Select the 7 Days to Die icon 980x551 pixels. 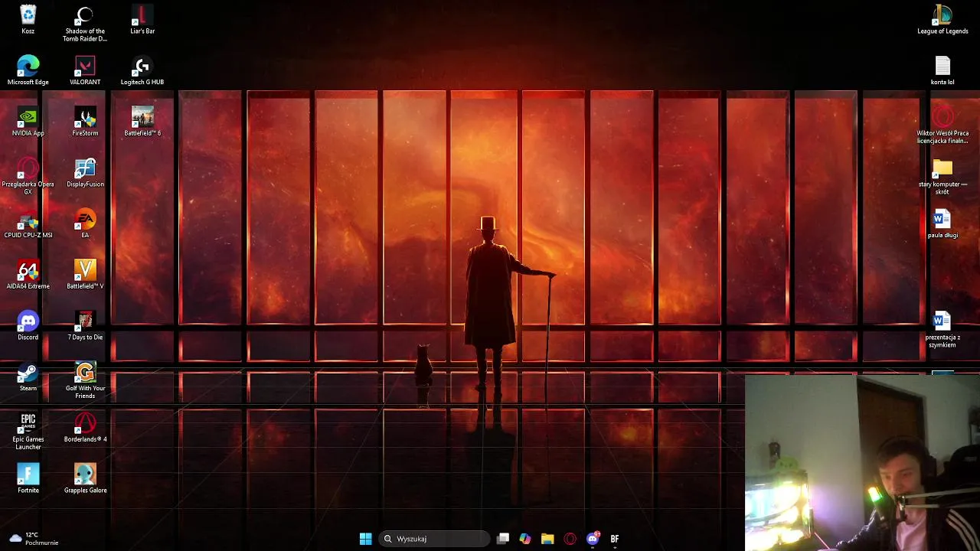pyautogui.click(x=85, y=326)
